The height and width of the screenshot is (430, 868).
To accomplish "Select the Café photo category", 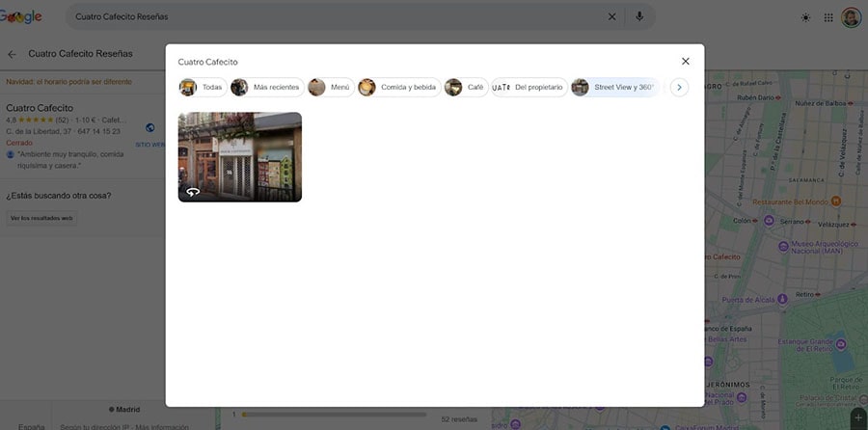I will click(x=466, y=88).
